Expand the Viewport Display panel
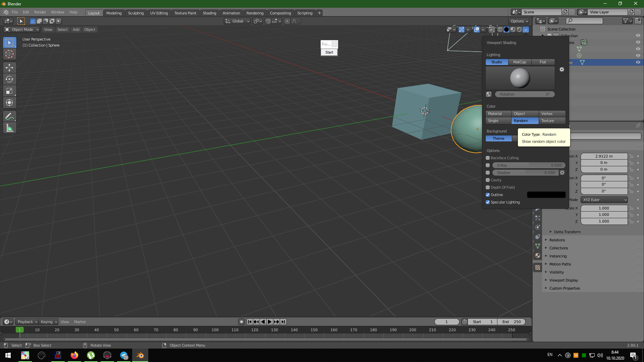This screenshot has width=644, height=362. (563, 280)
